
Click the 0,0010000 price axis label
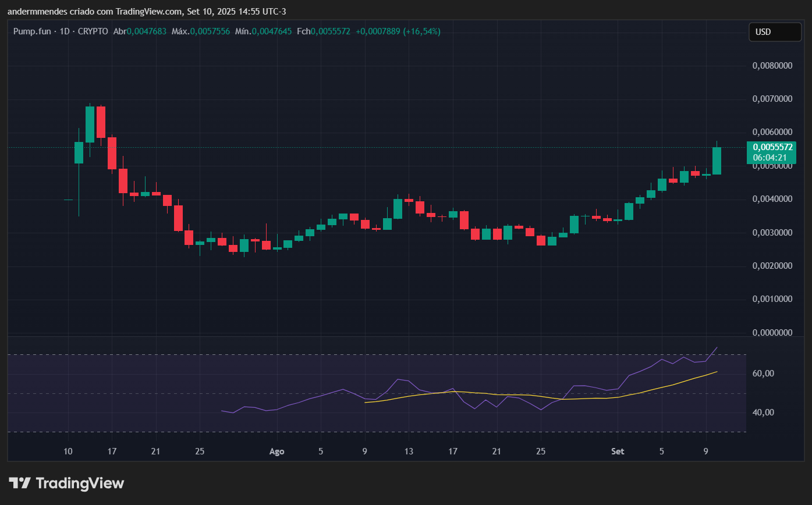772,300
